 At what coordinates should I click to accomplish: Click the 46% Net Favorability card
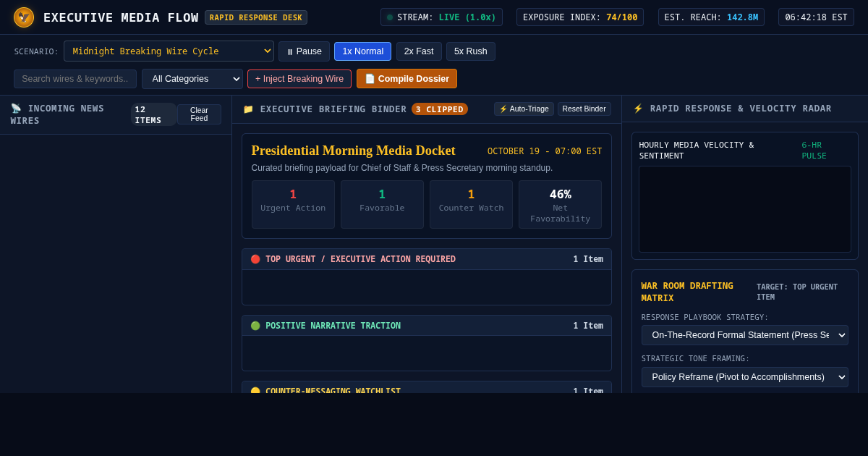(560, 205)
